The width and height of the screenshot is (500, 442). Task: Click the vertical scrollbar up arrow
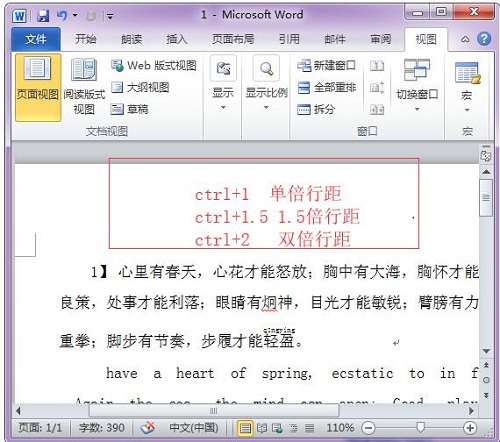[486, 172]
